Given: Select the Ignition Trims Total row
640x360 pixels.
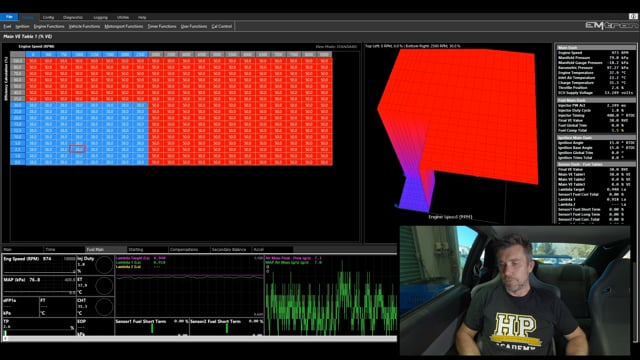Looking at the screenshot, I should point(596,158).
